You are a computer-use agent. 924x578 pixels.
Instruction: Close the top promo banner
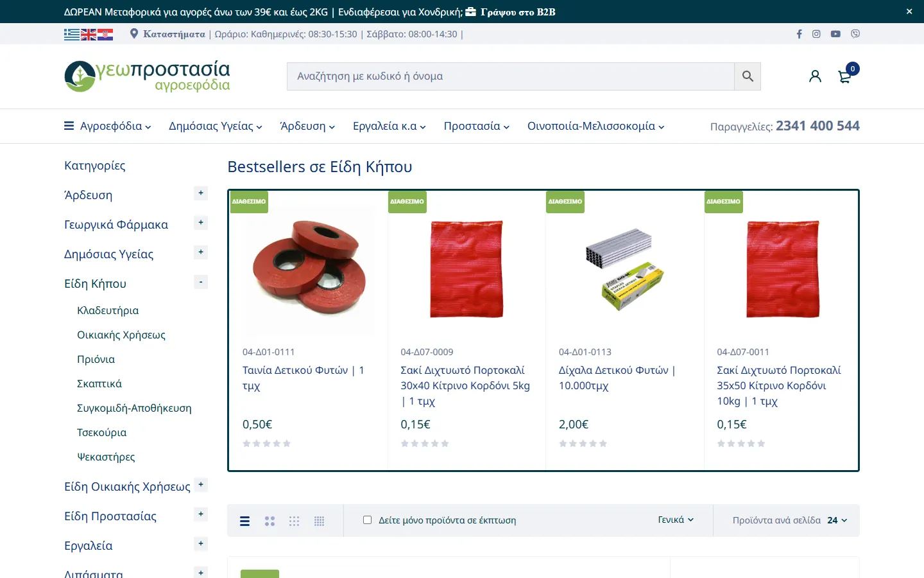pyautogui.click(x=909, y=12)
